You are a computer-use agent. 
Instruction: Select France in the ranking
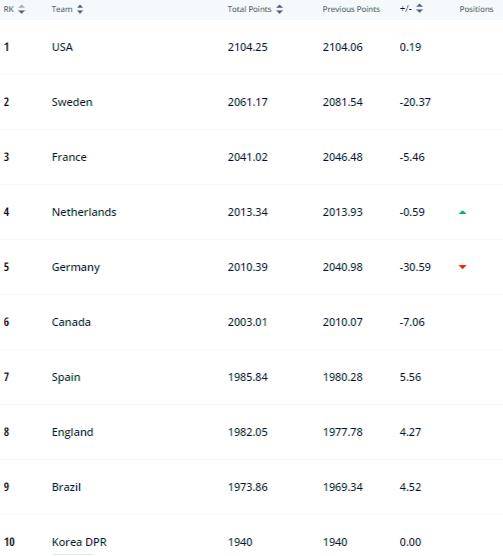[69, 157]
